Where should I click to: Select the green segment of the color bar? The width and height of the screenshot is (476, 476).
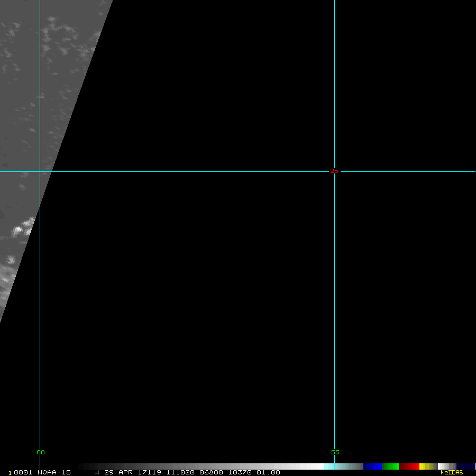[x=390, y=466]
